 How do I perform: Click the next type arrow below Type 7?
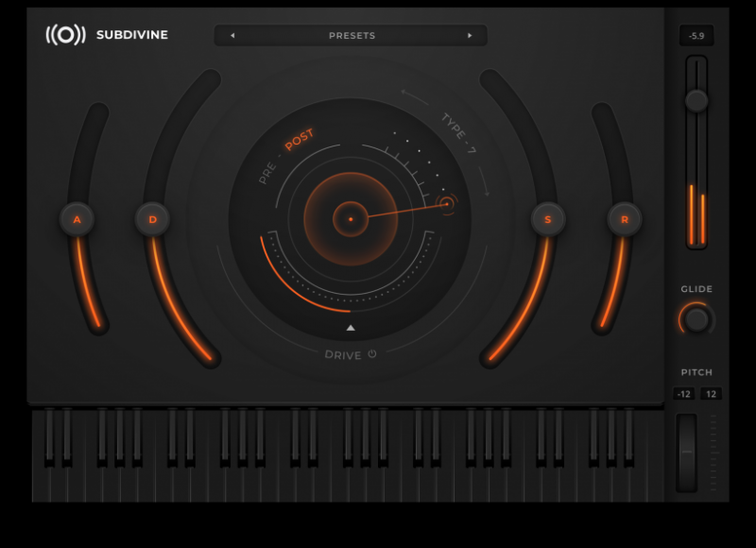pos(485,181)
